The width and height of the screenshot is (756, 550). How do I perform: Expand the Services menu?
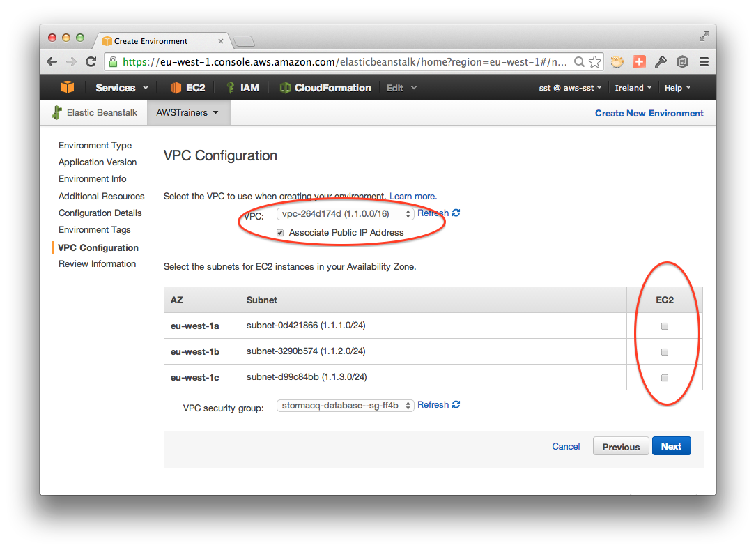click(x=121, y=88)
